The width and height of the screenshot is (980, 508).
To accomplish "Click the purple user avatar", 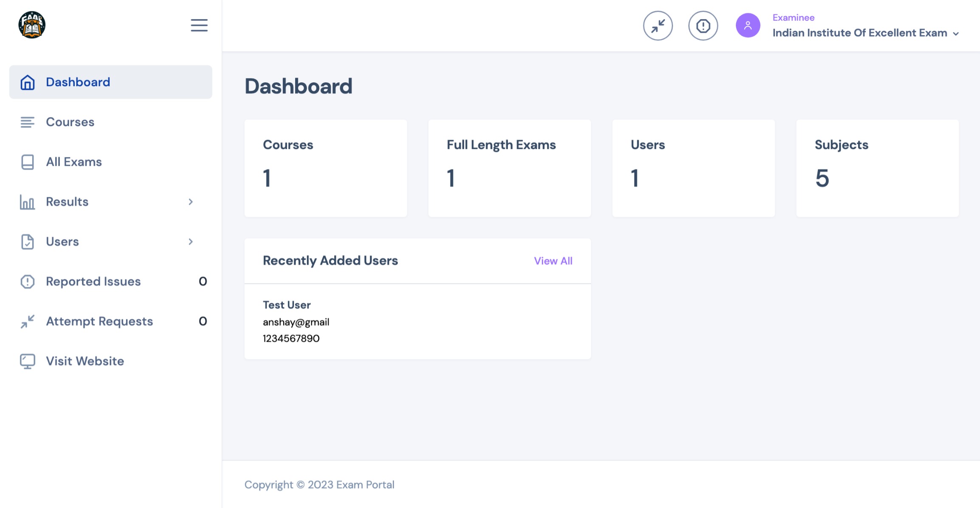I will tap(748, 25).
